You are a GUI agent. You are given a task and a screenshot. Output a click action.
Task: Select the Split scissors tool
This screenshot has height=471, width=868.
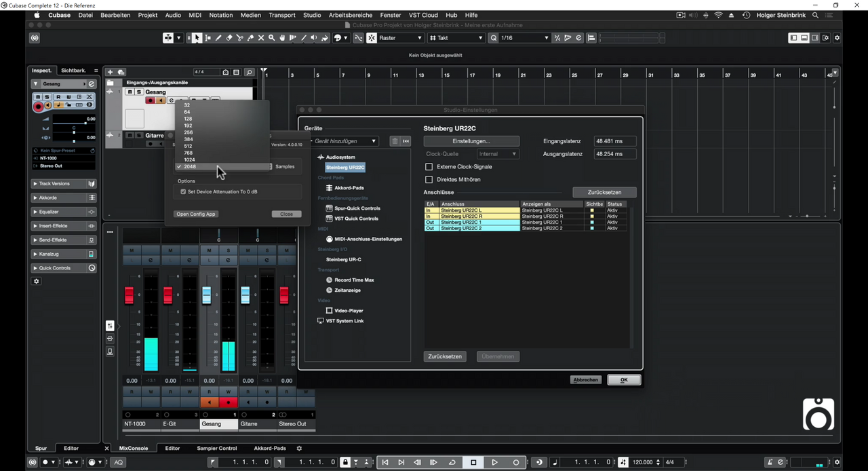pyautogui.click(x=240, y=38)
